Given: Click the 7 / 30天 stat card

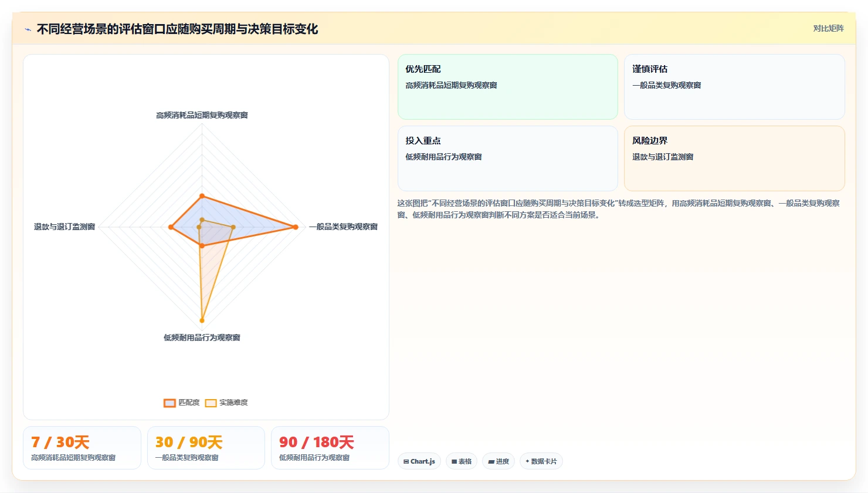Looking at the screenshot, I should coord(82,448).
